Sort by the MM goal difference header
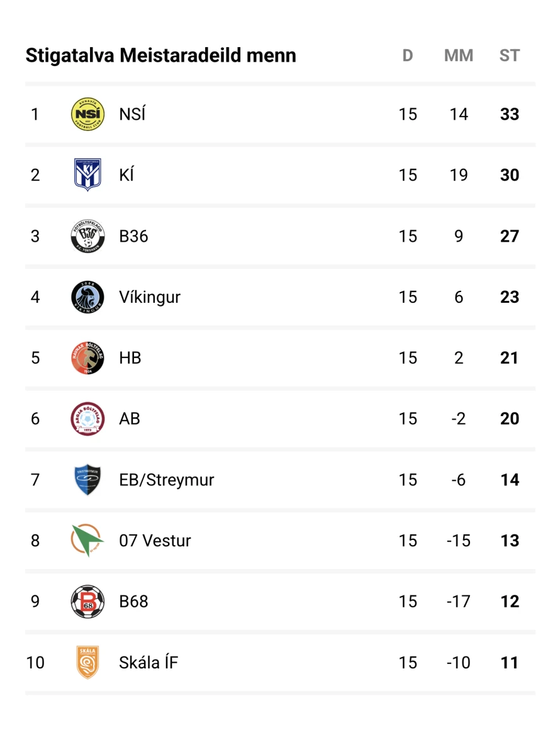Image resolution: width=560 pixels, height=732 pixels. click(x=458, y=55)
